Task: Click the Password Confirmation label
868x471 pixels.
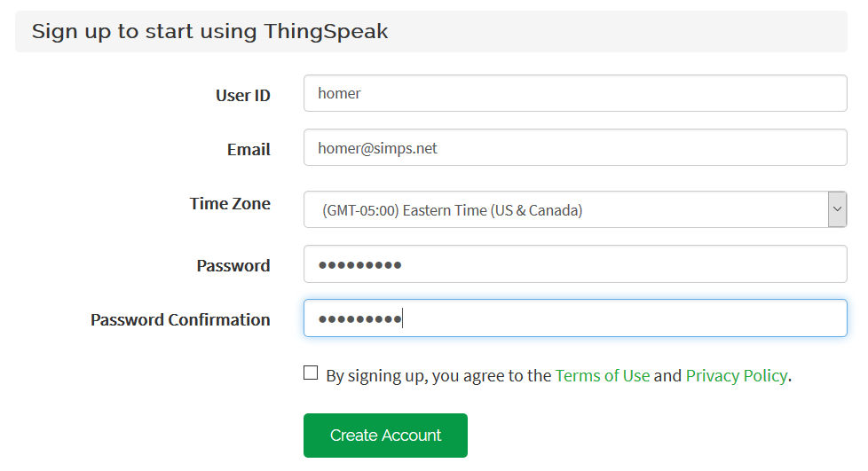Action: point(180,319)
